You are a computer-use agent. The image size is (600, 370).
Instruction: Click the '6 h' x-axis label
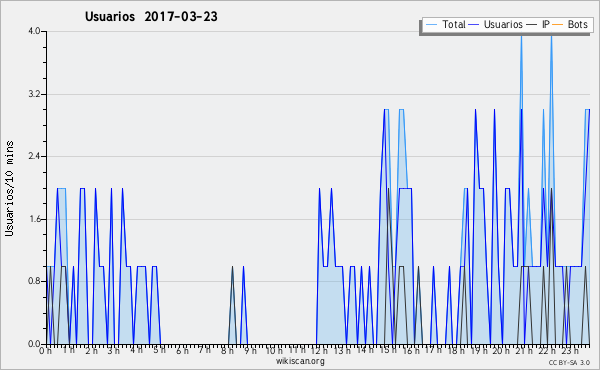[x=182, y=351]
